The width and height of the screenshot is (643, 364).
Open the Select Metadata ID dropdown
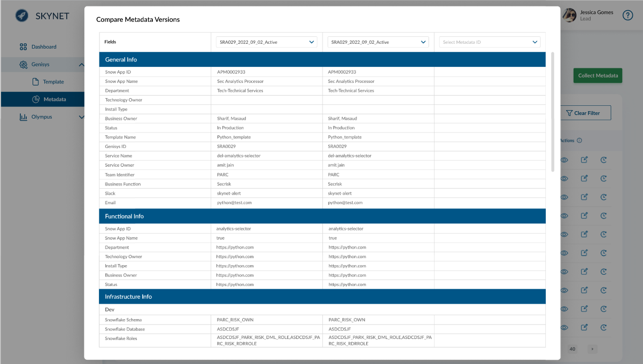pyautogui.click(x=490, y=42)
